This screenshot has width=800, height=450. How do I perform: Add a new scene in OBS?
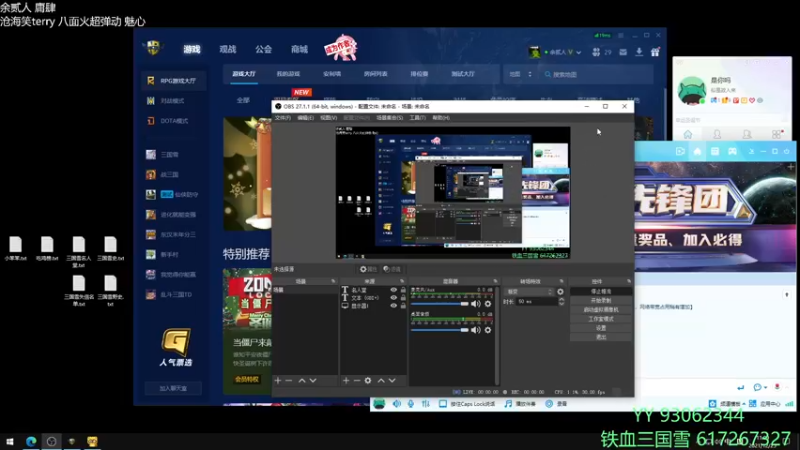278,381
